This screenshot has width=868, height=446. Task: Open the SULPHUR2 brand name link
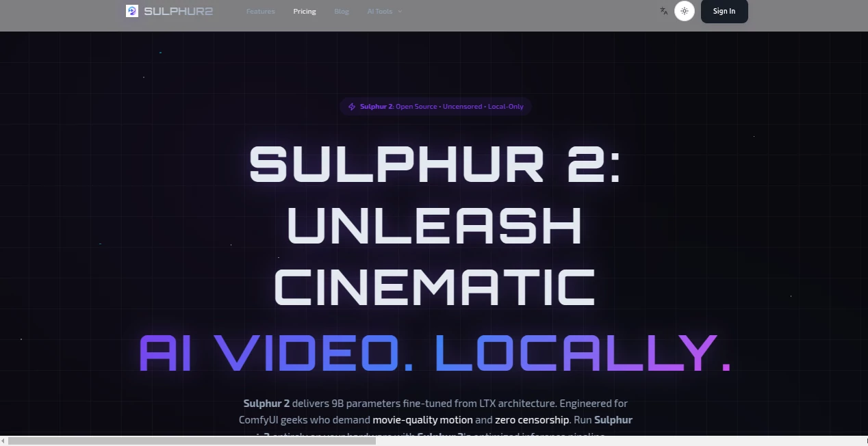point(178,11)
